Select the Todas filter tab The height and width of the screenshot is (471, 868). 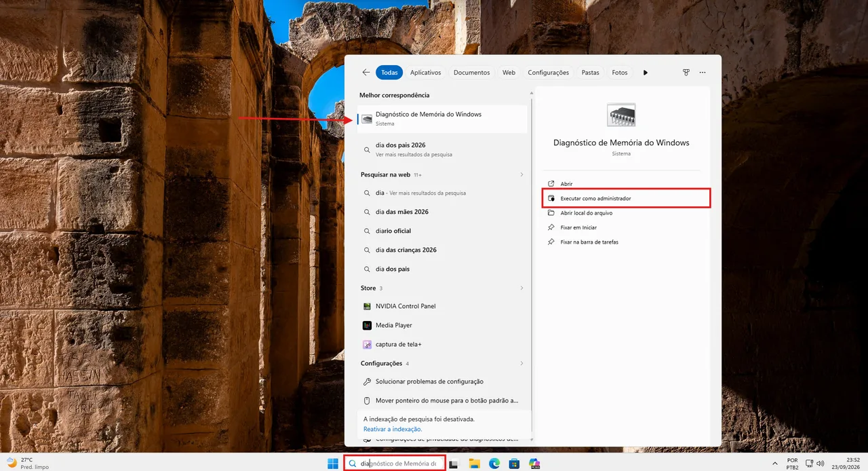(389, 73)
